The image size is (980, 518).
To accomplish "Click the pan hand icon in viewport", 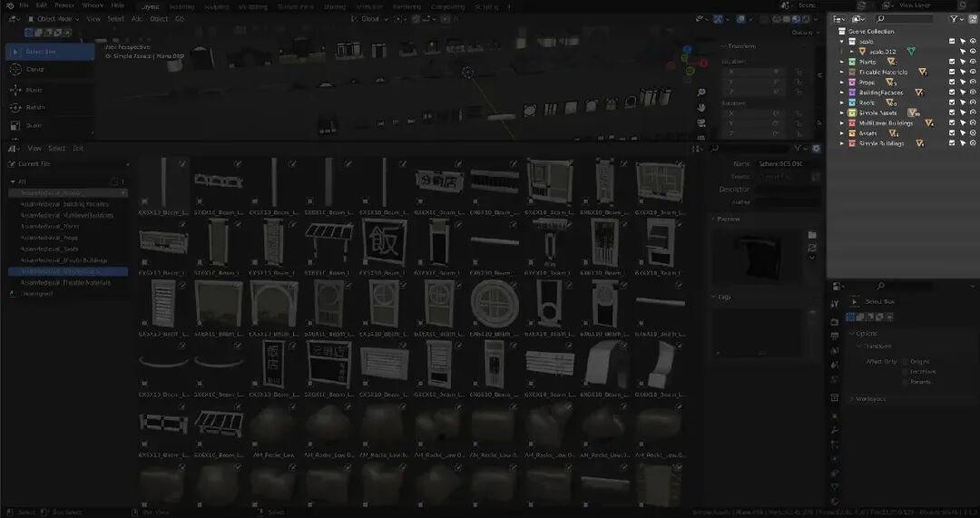I will click(701, 107).
